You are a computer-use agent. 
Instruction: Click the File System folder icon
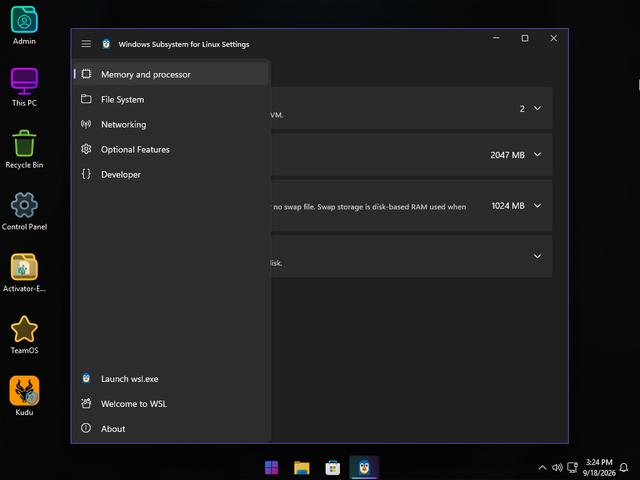point(86,99)
